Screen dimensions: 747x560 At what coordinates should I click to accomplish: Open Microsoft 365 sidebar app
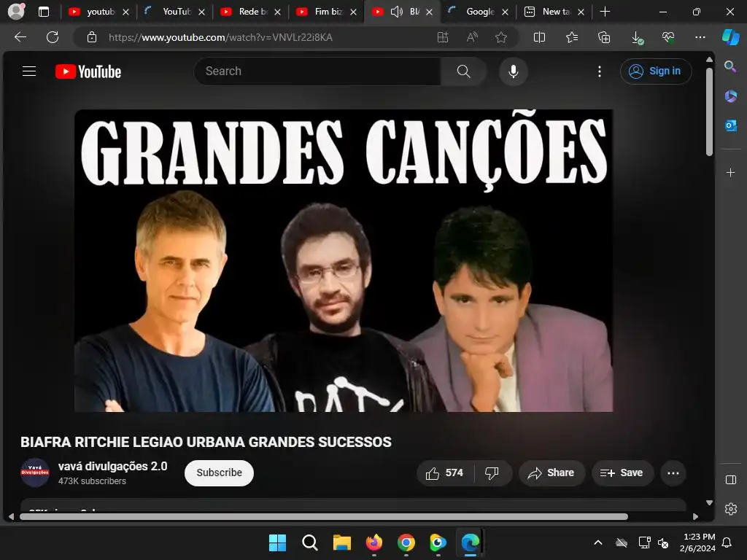[730, 96]
